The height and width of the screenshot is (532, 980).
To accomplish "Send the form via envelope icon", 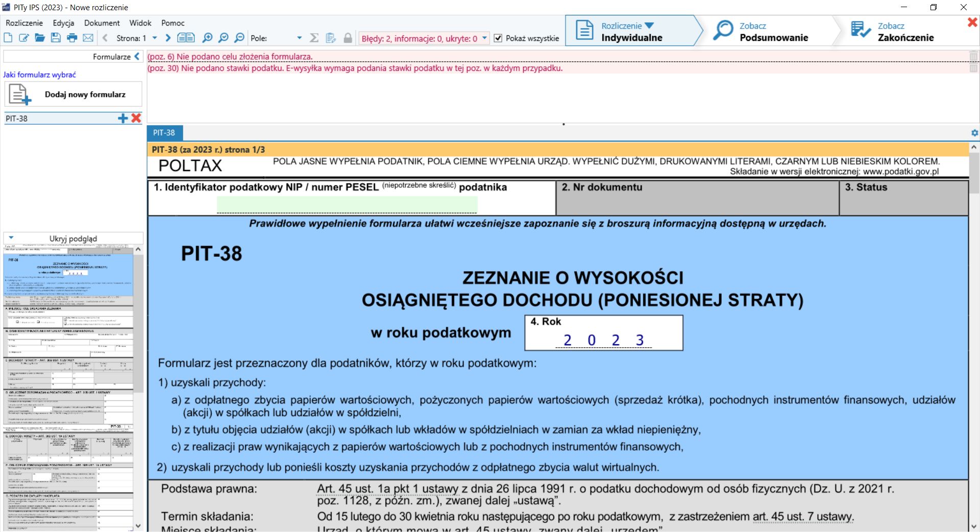I will (x=88, y=38).
